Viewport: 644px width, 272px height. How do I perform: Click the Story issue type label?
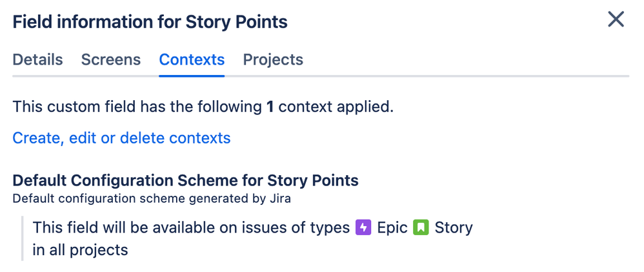[454, 228]
